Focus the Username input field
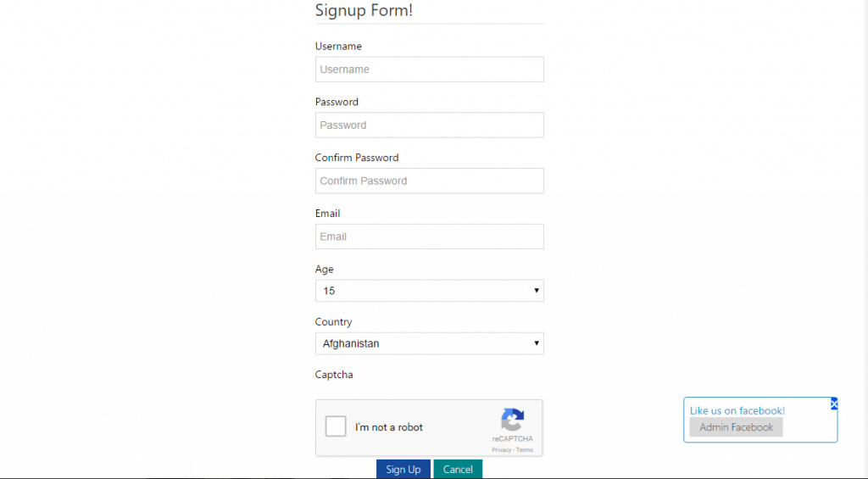The height and width of the screenshot is (479, 868). [430, 70]
